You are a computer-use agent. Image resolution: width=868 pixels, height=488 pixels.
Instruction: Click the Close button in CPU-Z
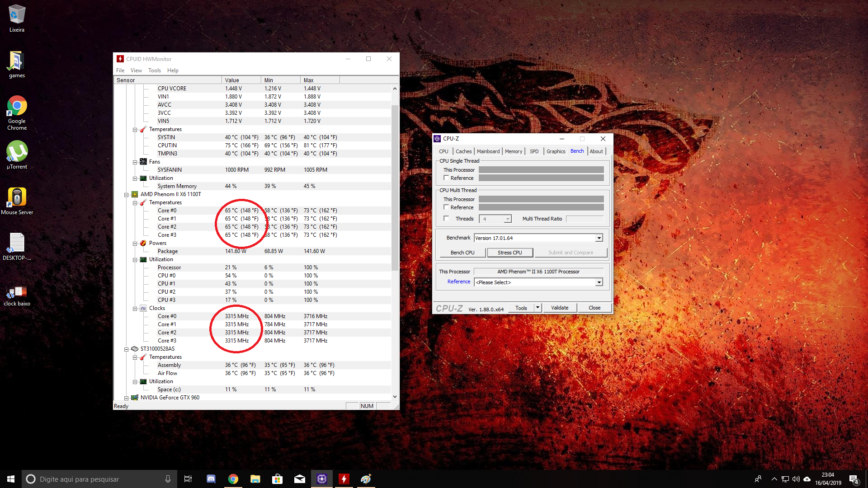click(594, 308)
